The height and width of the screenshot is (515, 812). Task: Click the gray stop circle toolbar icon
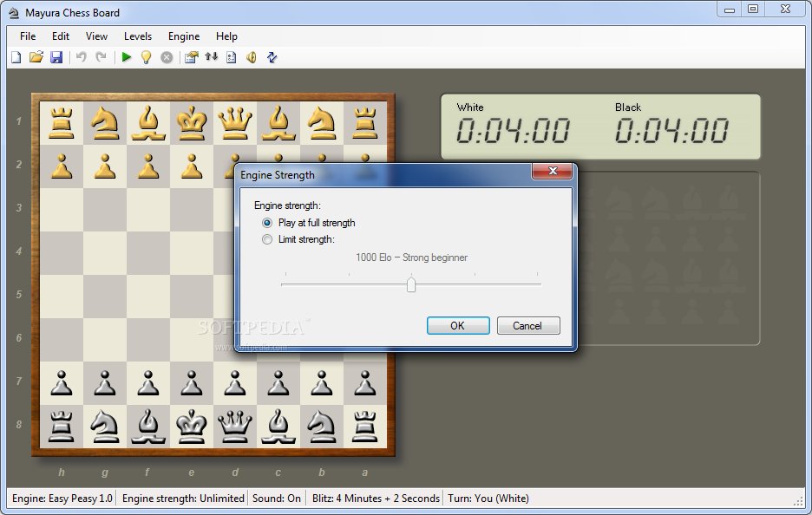tap(167, 57)
